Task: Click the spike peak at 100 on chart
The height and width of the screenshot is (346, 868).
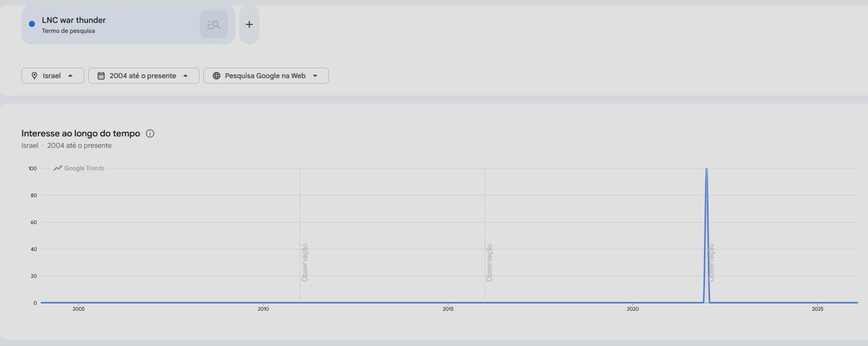Action: click(x=706, y=169)
